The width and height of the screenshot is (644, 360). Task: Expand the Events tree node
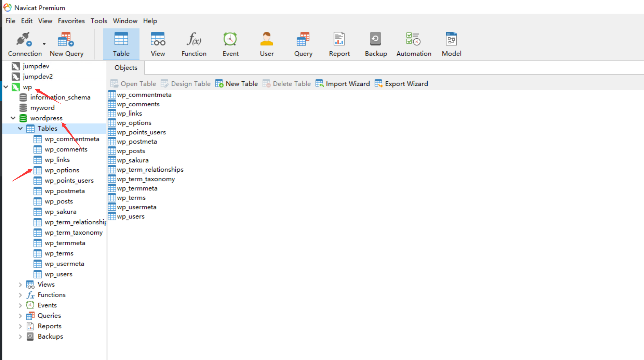coord(20,305)
